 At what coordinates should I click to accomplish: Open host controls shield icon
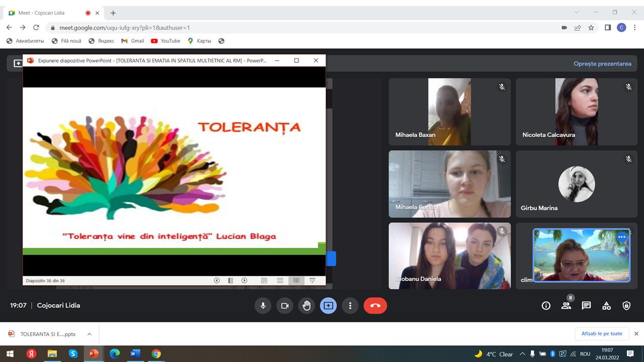pyautogui.click(x=626, y=306)
